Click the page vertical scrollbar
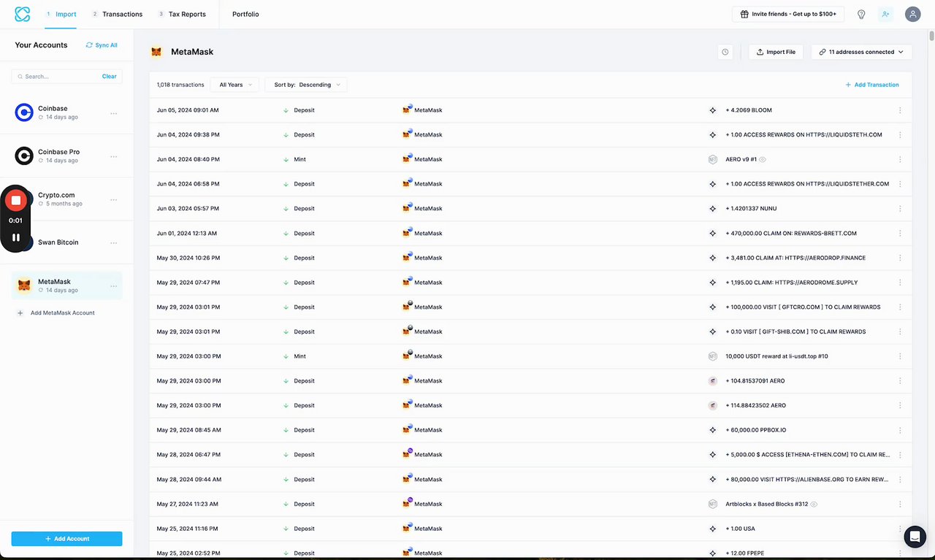 931,37
